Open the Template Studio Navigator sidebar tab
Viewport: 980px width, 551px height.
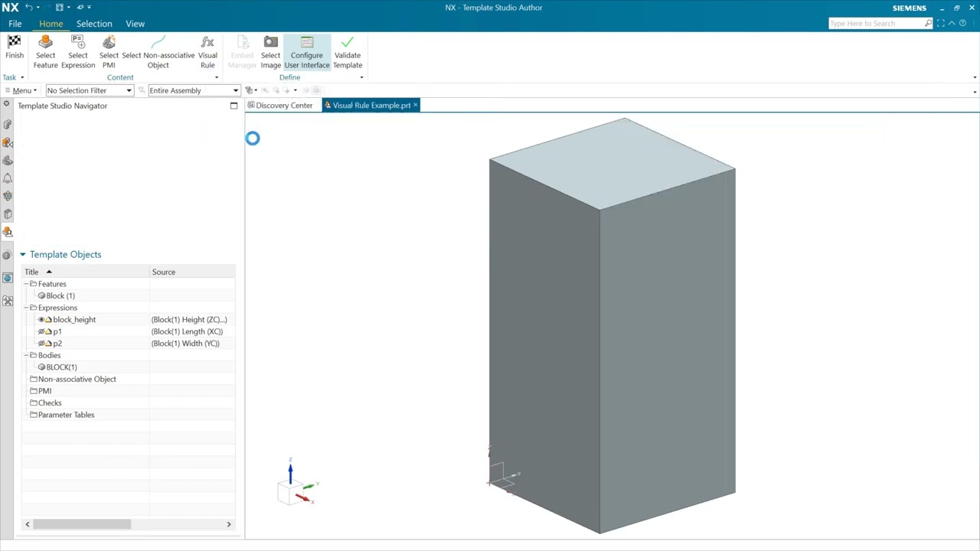[x=8, y=232]
